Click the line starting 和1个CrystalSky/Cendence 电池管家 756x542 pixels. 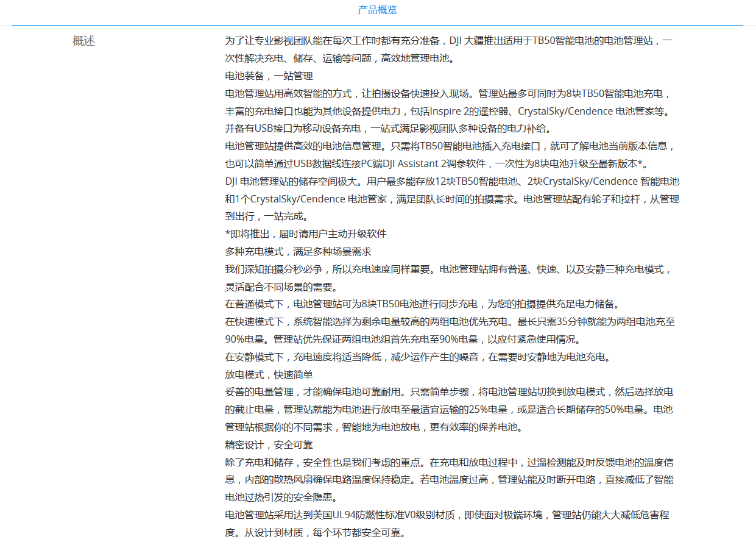[x=452, y=199]
